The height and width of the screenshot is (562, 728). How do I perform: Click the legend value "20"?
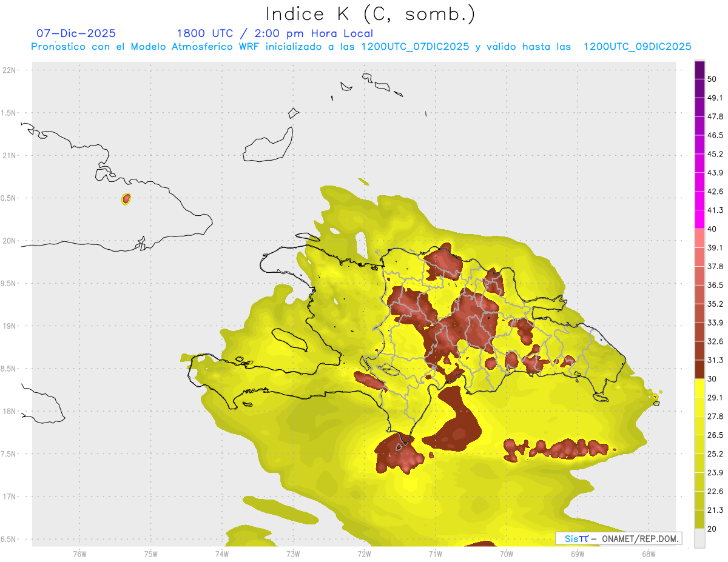[712, 529]
